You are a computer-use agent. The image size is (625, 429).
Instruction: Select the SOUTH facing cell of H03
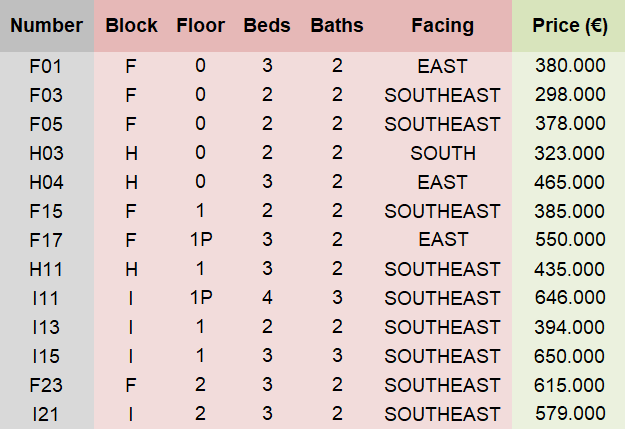coord(442,154)
